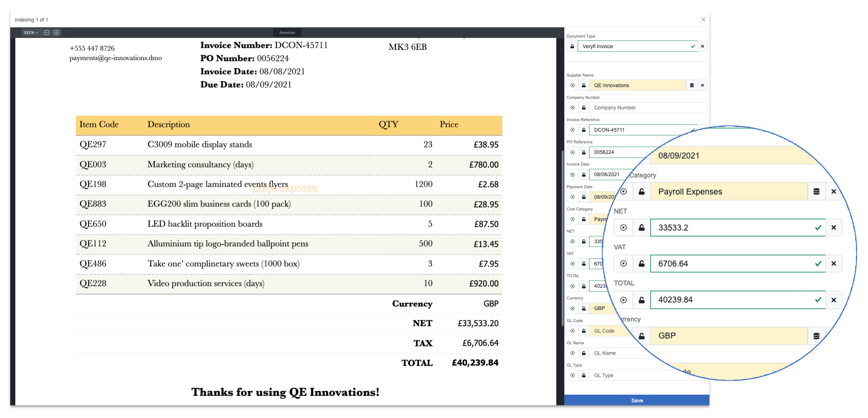This screenshot has height=418, width=868.
Task: Toggle lock on Invoice Reference field
Action: click(584, 130)
